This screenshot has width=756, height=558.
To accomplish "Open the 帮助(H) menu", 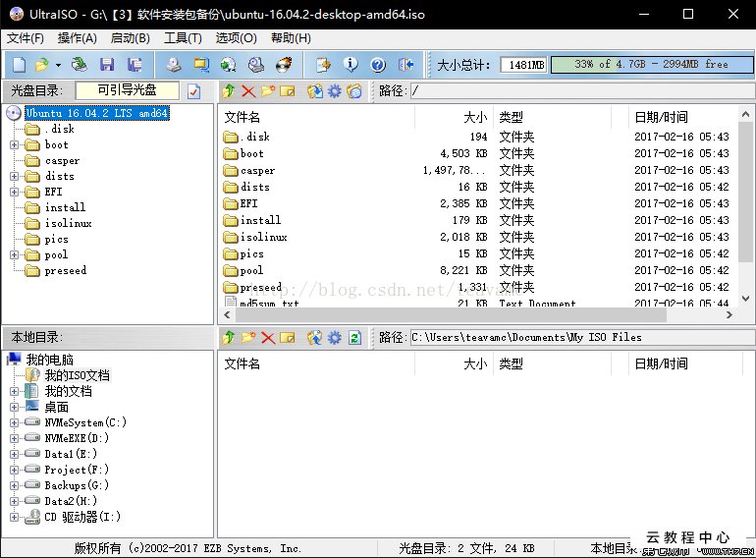I will 291,38.
